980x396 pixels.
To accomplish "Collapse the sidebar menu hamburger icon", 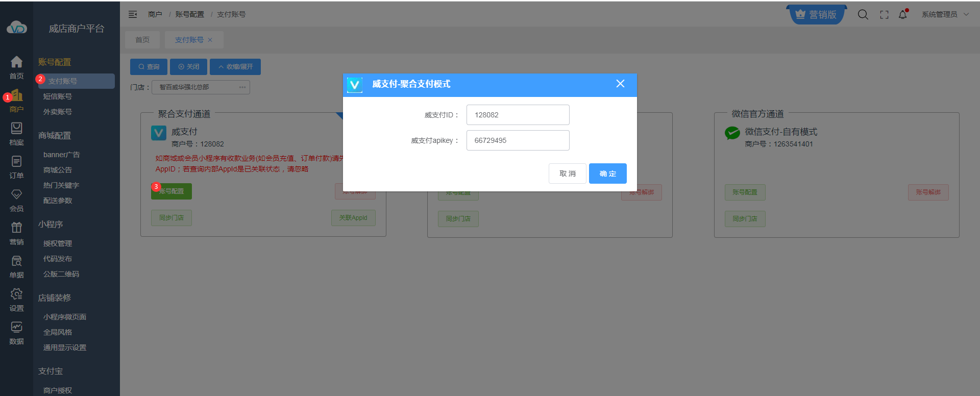I will coord(133,14).
